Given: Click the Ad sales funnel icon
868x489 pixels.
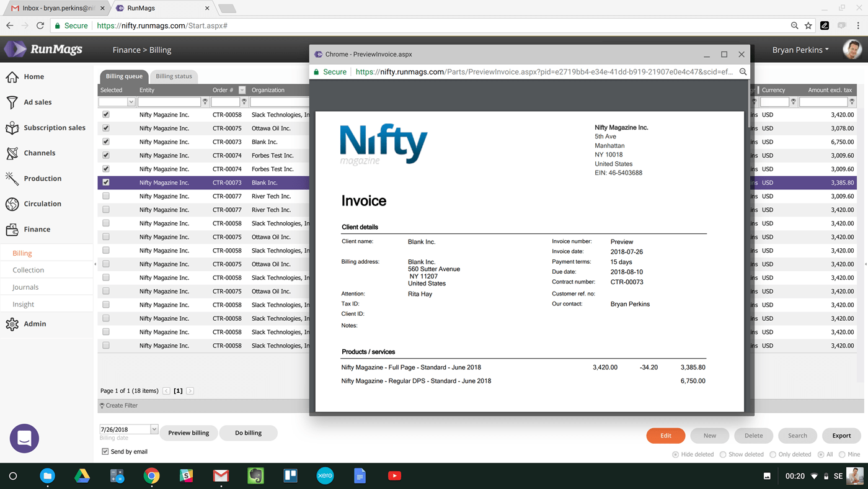Looking at the screenshot, I should (12, 102).
